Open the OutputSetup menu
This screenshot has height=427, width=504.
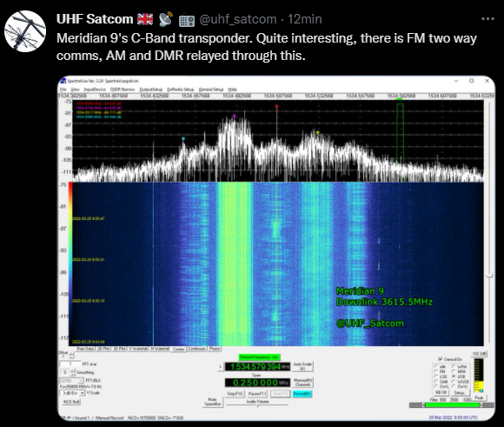150,90
